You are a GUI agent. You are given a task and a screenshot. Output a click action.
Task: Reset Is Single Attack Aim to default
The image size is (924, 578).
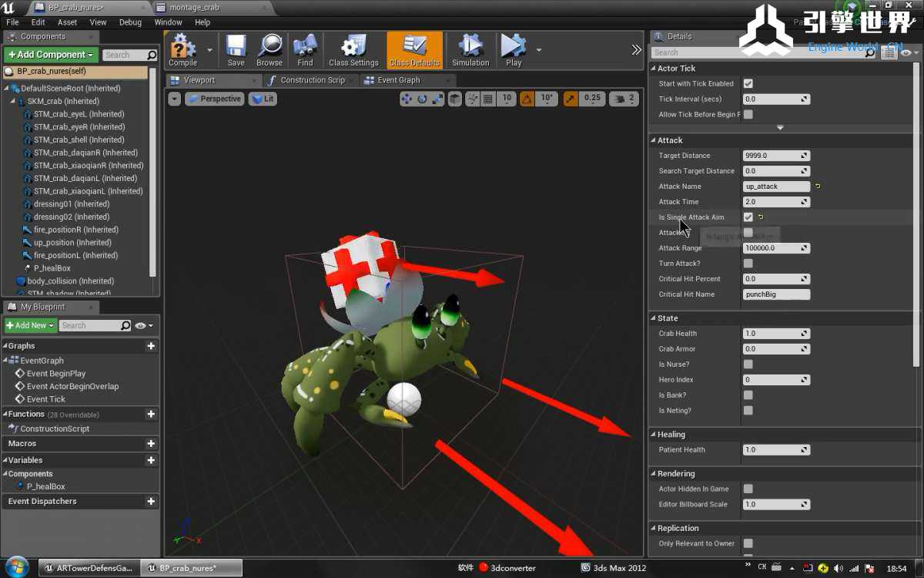point(761,217)
